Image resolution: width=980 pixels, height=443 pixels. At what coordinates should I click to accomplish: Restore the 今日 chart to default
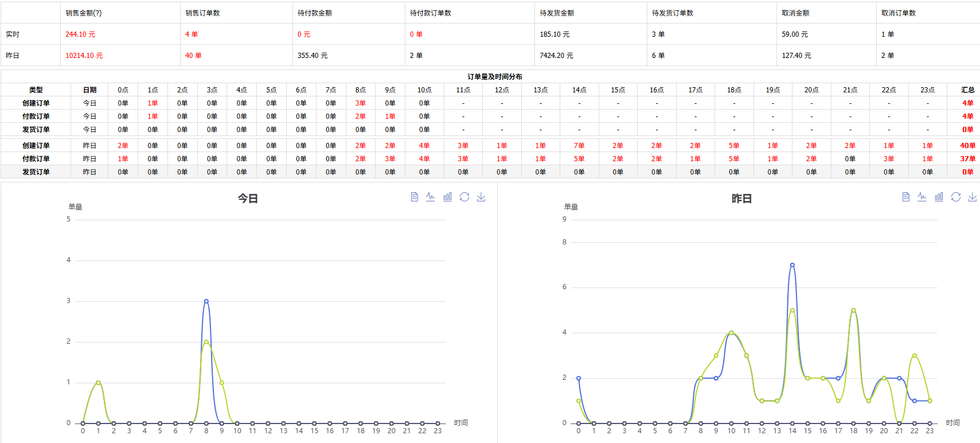click(464, 197)
